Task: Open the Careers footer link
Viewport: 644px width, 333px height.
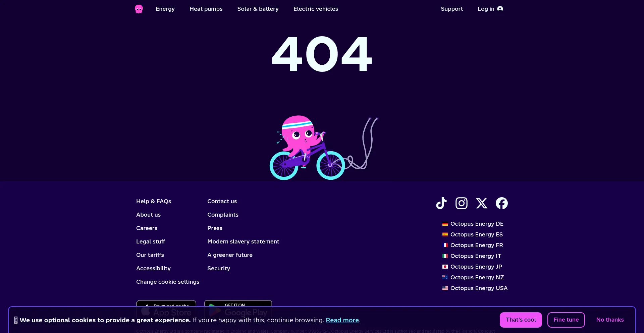Action: coord(147,228)
